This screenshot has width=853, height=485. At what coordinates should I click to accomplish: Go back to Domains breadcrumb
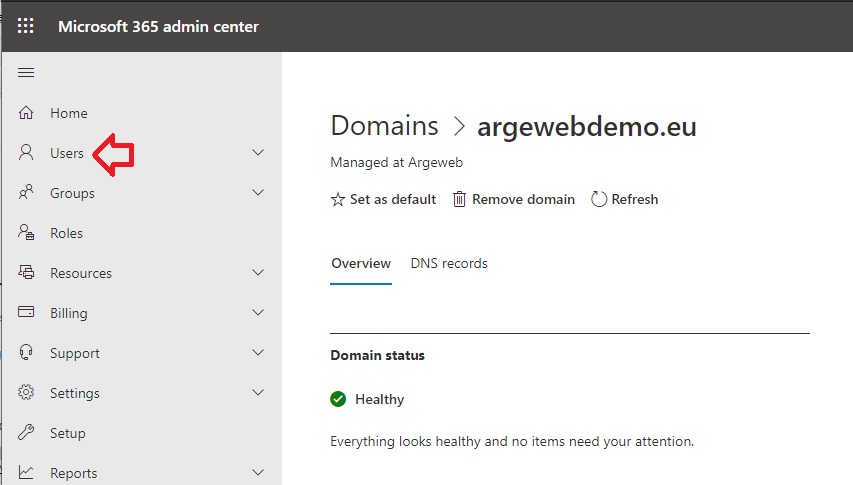pos(384,126)
